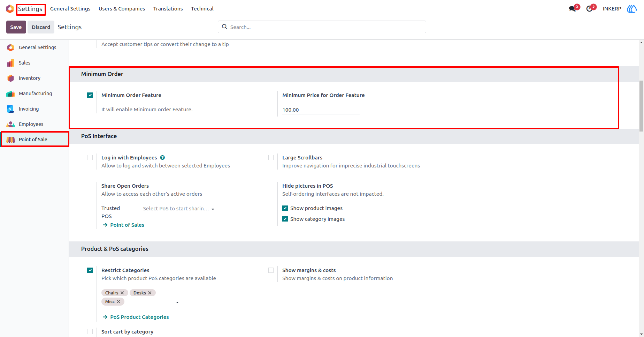Viewport: 644px width, 337px height.
Task: Open the Technical menu
Action: 202,9
